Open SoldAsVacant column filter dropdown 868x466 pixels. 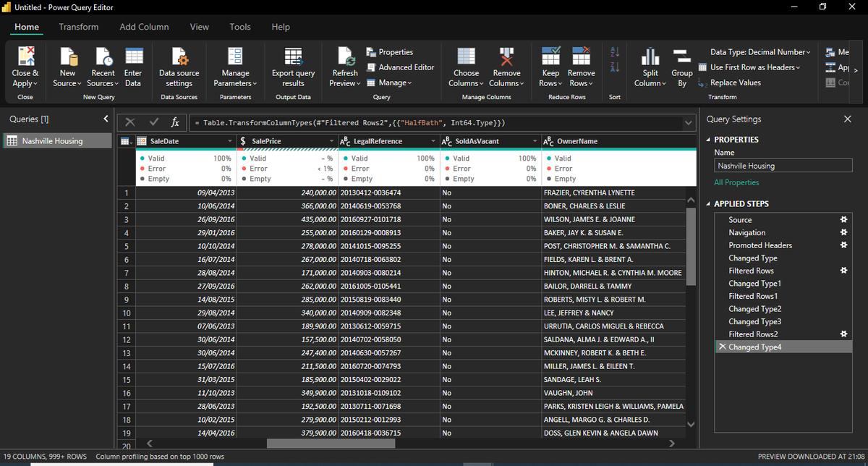click(535, 141)
